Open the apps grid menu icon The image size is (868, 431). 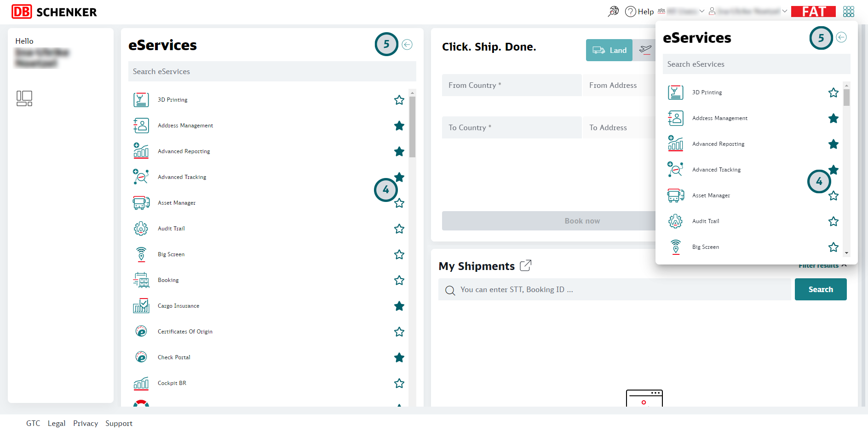pyautogui.click(x=848, y=11)
